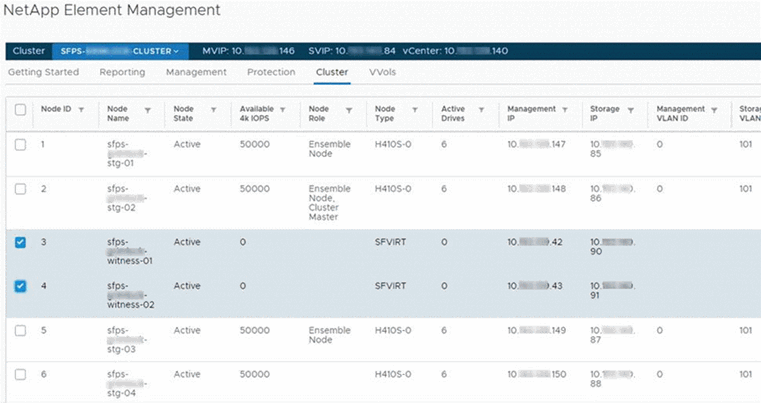Click the Node Type column filter
This screenshot has height=403, width=761.
click(414, 109)
